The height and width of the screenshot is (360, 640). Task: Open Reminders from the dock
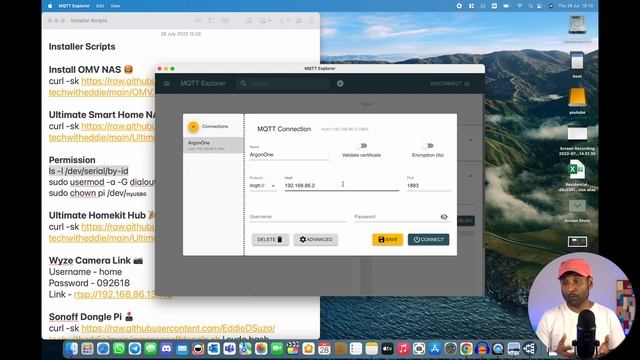pos(356,349)
